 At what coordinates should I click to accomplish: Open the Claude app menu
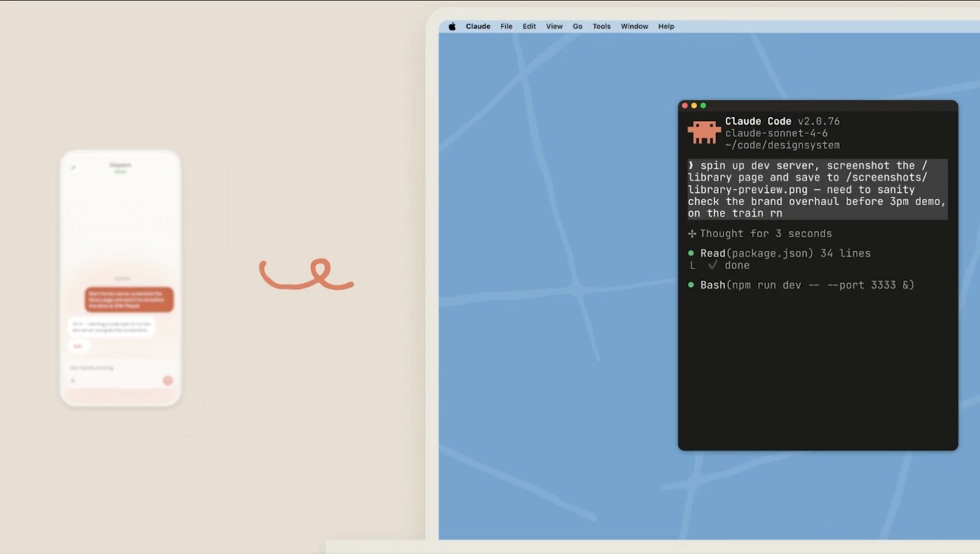[478, 26]
